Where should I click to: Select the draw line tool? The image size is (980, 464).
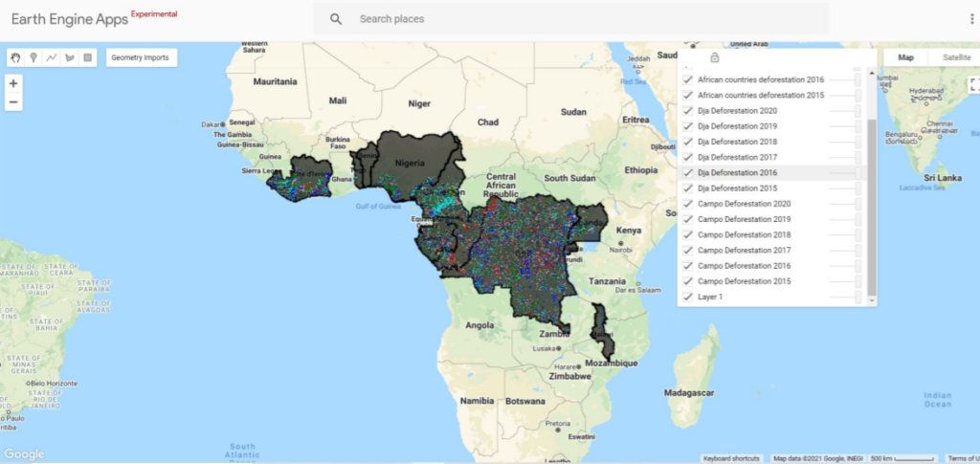point(52,57)
